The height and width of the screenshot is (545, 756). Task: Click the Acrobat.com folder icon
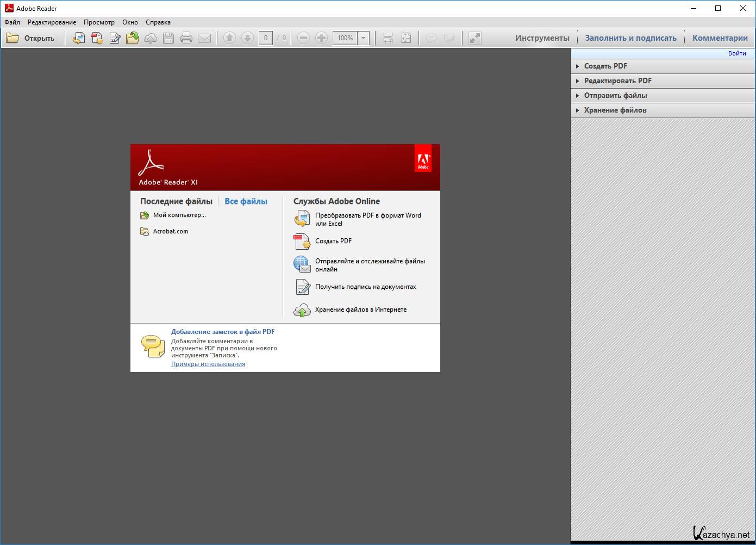pos(145,232)
